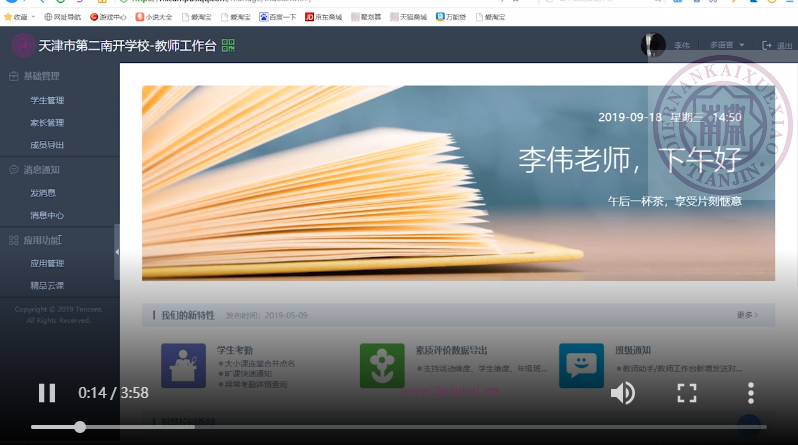Open 消息中心 in the sidebar
This screenshot has width=798, height=445.
[x=47, y=215]
